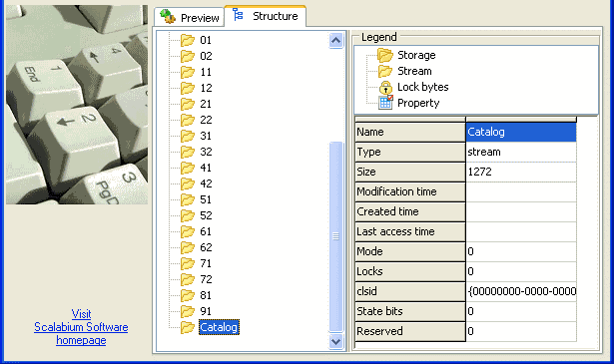Select tree item 91

pyautogui.click(x=206, y=311)
